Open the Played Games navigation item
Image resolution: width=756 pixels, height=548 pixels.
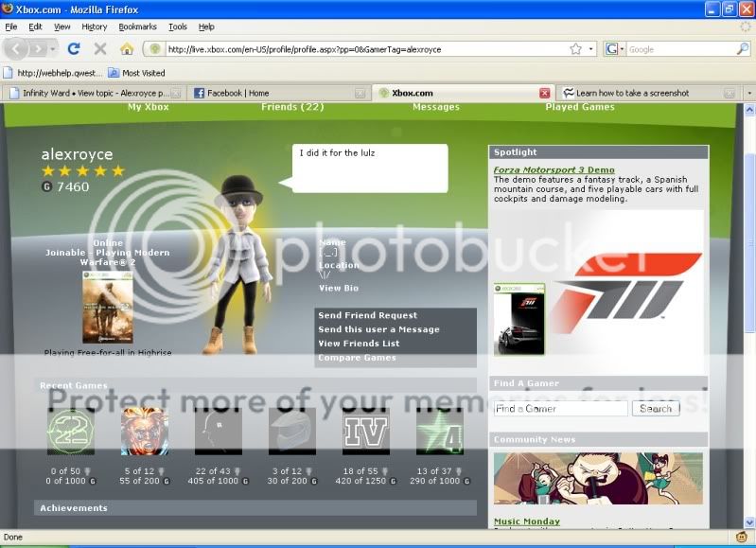click(580, 107)
